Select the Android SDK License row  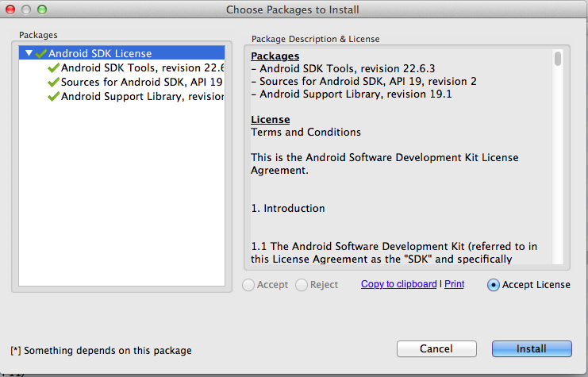coord(122,53)
